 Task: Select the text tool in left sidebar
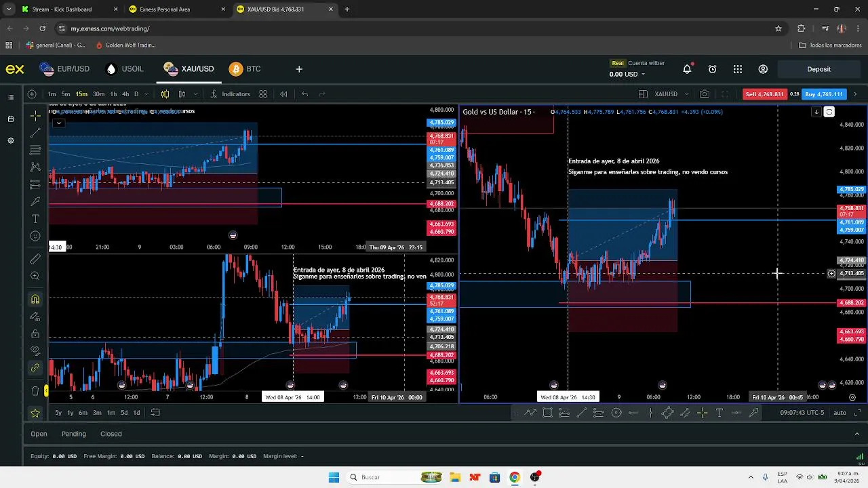[35, 219]
